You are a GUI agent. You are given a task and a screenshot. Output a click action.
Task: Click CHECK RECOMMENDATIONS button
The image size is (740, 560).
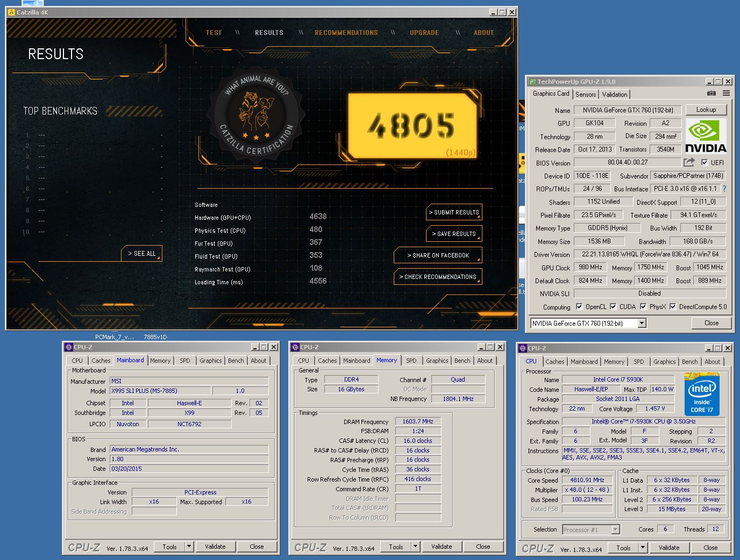coord(438,277)
